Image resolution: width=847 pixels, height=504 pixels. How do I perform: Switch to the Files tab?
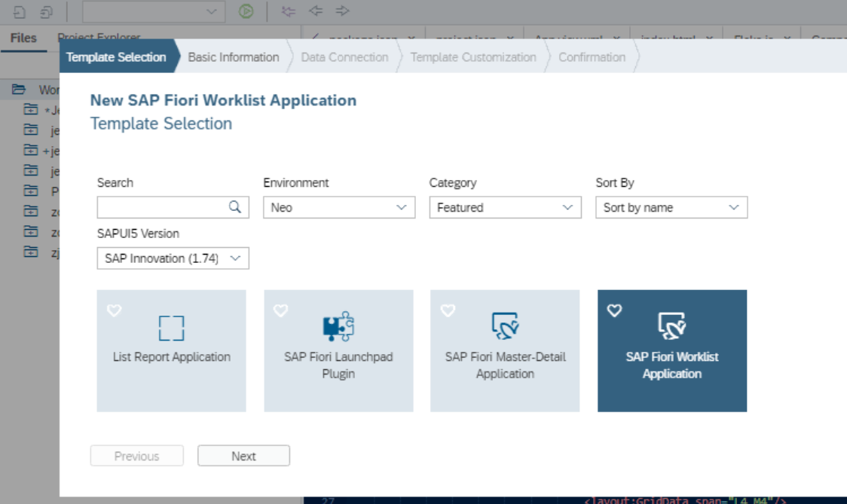pyautogui.click(x=24, y=38)
